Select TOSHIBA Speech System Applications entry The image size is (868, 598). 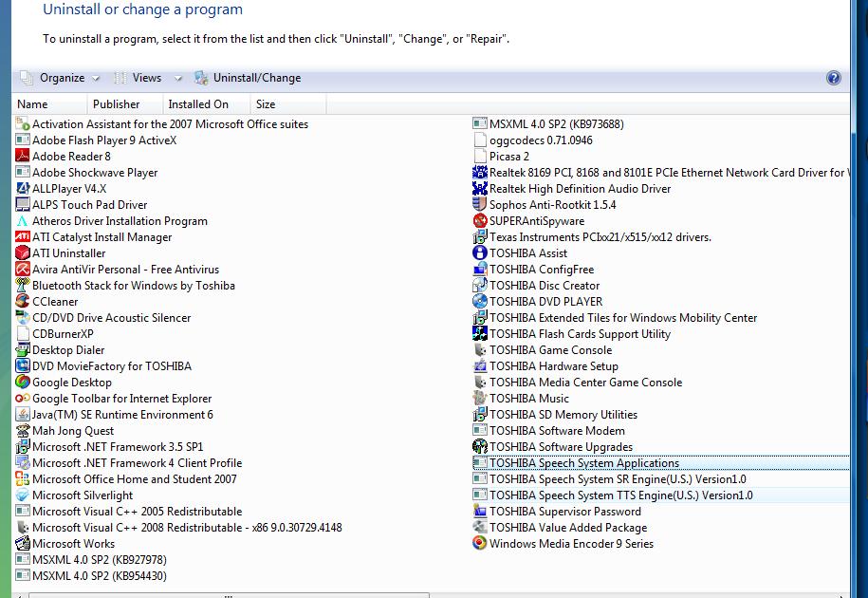pos(660,462)
